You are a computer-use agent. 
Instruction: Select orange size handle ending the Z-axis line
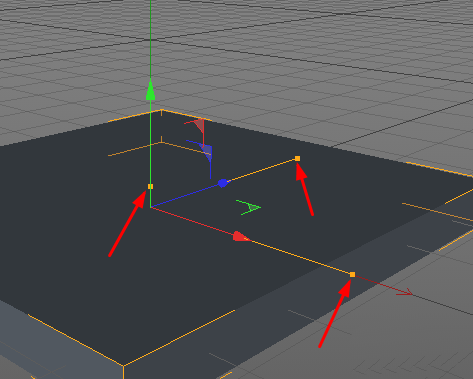click(x=298, y=159)
